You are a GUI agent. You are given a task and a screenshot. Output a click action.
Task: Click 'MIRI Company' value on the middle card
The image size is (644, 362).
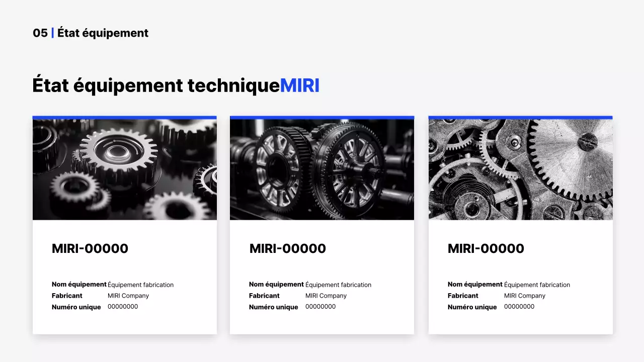(x=326, y=296)
